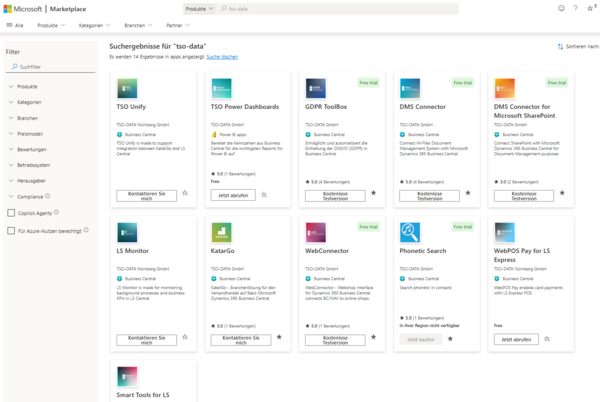The image size is (600, 402).
Task: Open the help question mark icon
Action: [x=576, y=8]
